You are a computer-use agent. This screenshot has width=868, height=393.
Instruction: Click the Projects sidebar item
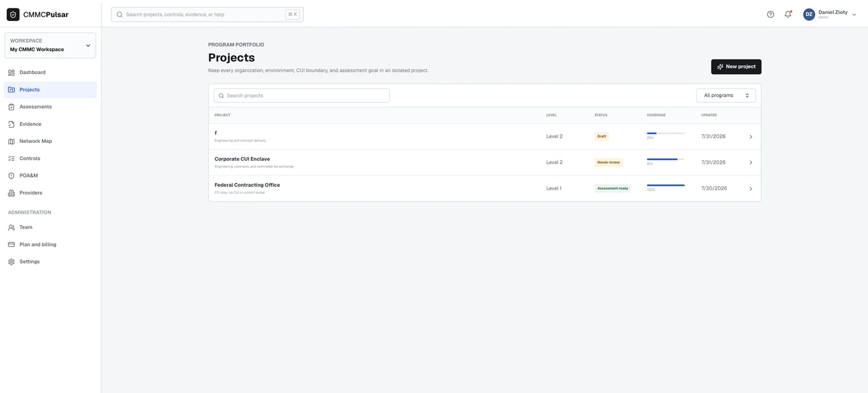coord(50,90)
